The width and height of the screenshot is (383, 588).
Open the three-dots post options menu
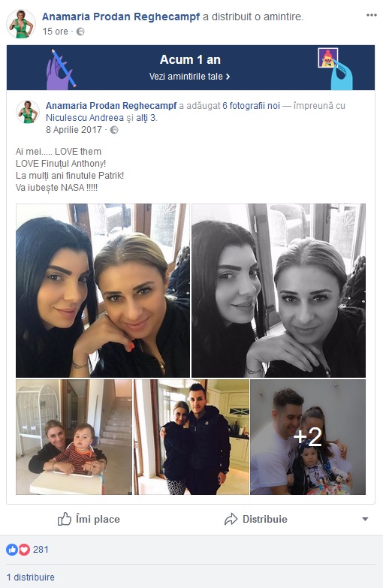coord(372,15)
